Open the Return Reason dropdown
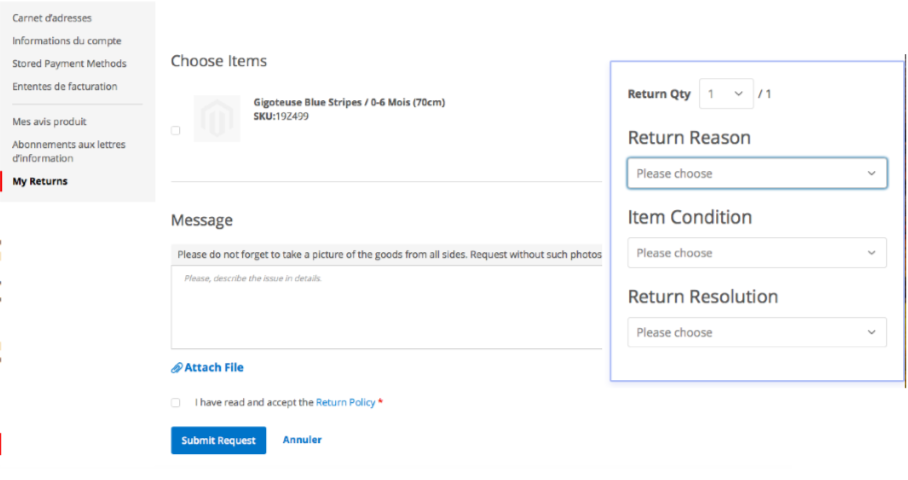This screenshot has height=480, width=908. [x=757, y=173]
